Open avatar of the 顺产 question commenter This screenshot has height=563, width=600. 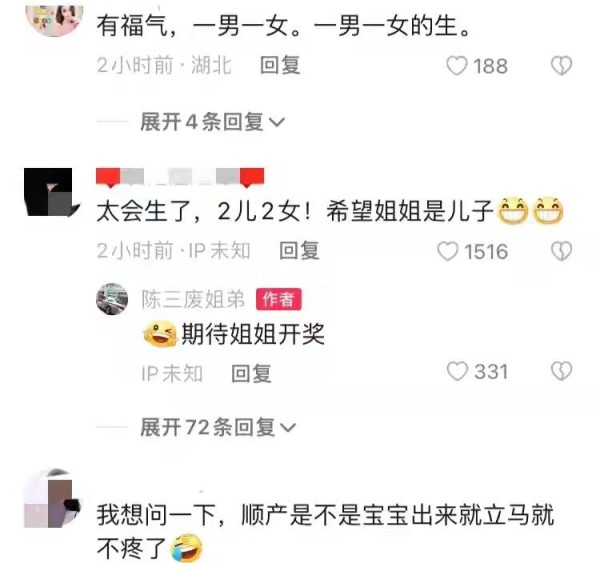point(52,498)
